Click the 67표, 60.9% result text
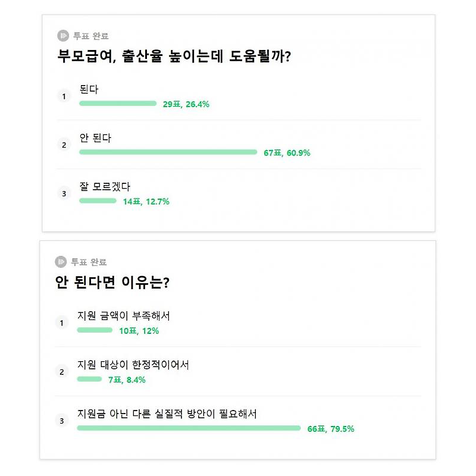 click(287, 153)
